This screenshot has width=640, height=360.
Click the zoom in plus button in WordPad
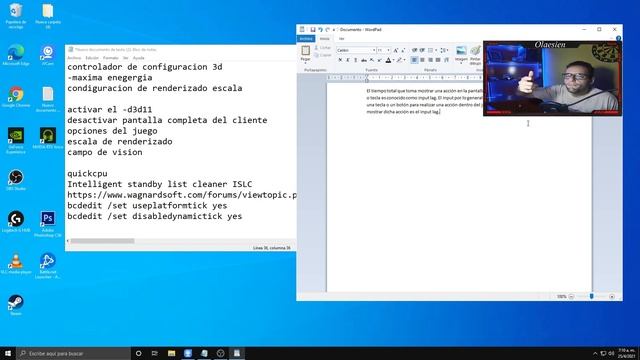(x=611, y=296)
